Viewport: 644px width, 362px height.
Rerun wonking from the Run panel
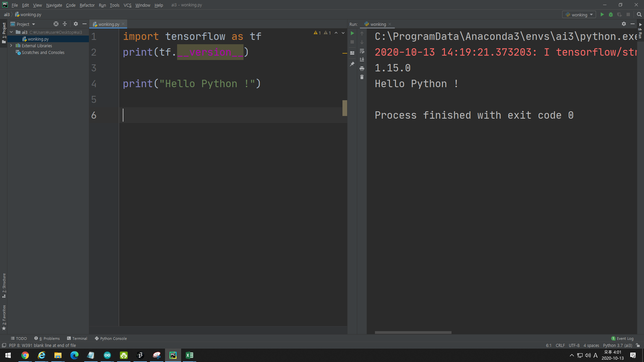pyautogui.click(x=352, y=33)
